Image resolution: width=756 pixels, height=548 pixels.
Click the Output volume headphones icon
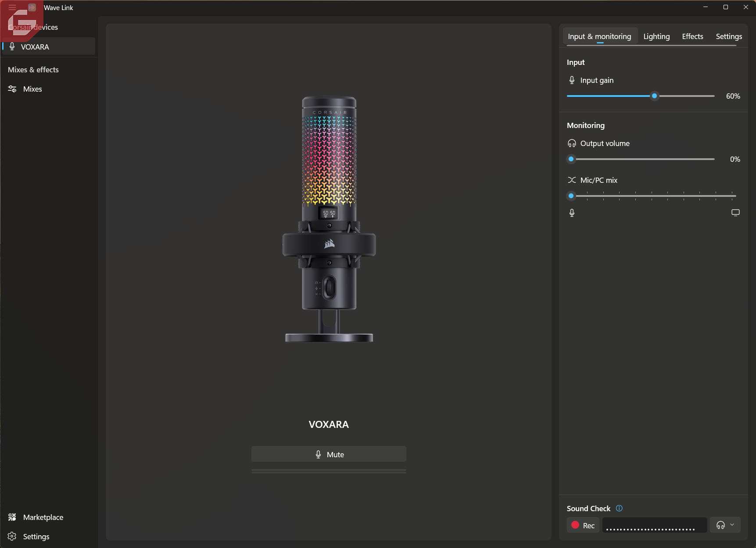572,143
